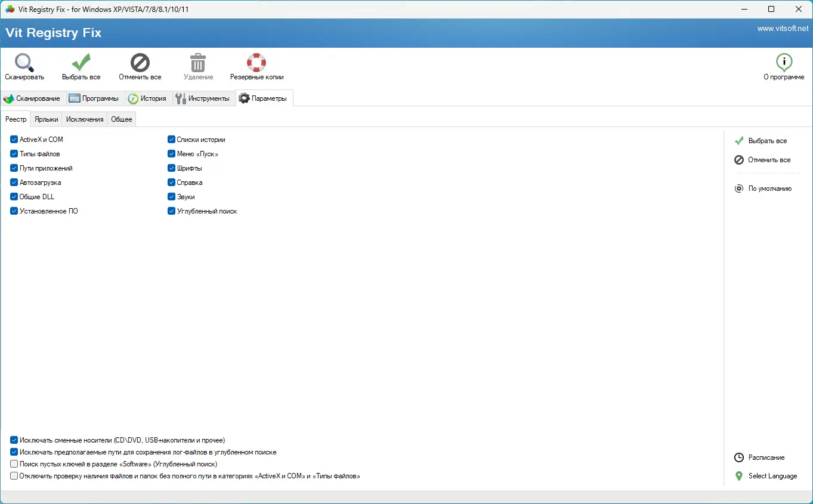Open the История tab
Viewport: 813px width, 504px height.
click(x=148, y=98)
